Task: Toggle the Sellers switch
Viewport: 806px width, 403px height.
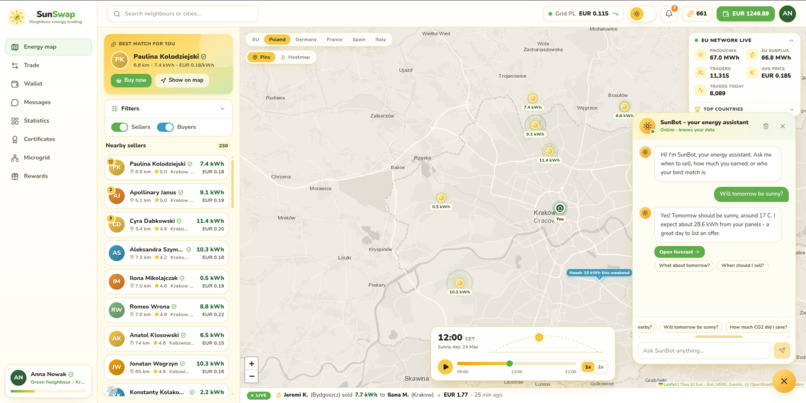Action: click(119, 127)
